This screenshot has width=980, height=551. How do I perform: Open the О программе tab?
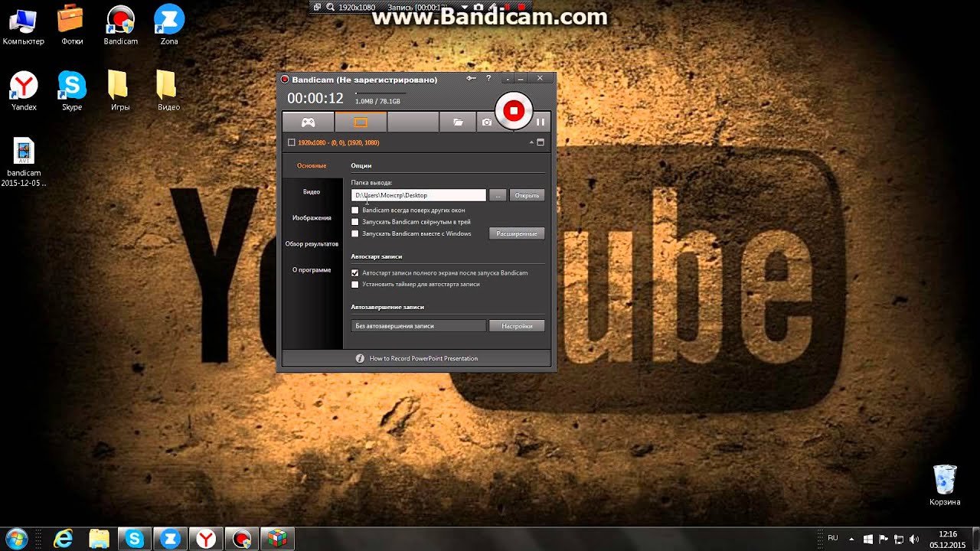[312, 270]
